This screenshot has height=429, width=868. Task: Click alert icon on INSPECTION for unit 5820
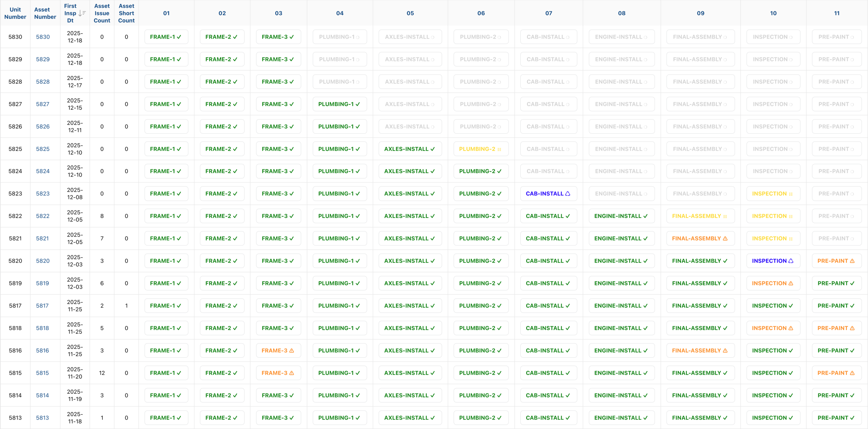pos(791,261)
